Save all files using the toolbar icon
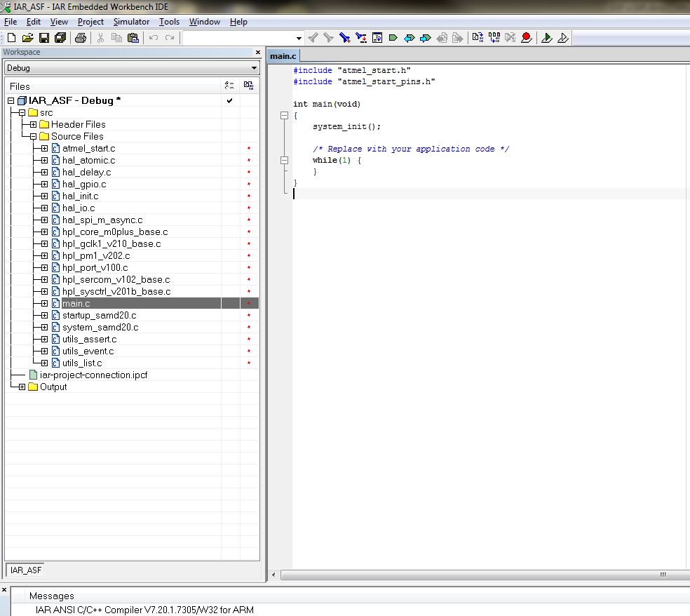This screenshot has width=690, height=616. pos(60,38)
